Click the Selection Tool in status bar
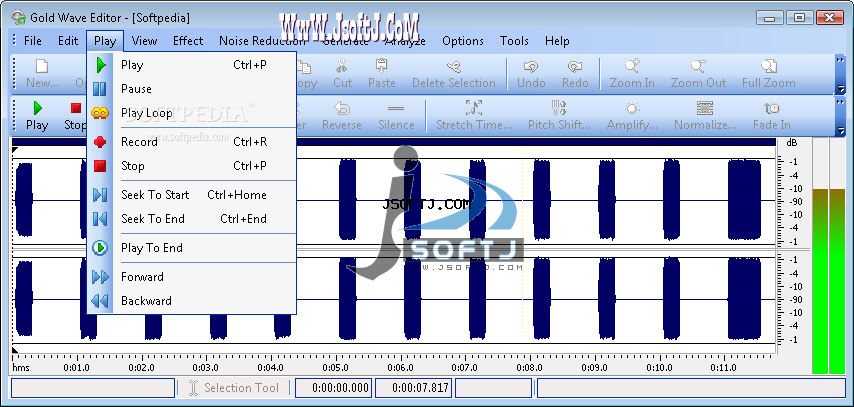This screenshot has height=407, width=854. [x=233, y=388]
